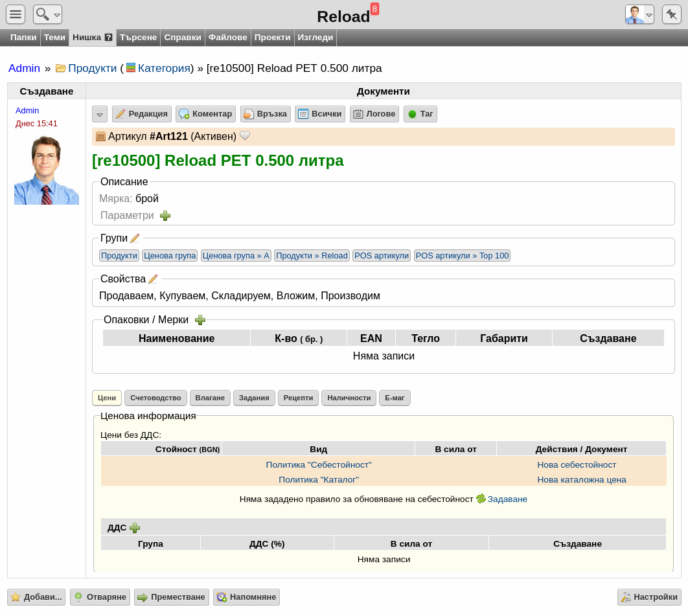The width and height of the screenshot is (688, 616).
Task: Click the Редакция button
Action: (142, 114)
